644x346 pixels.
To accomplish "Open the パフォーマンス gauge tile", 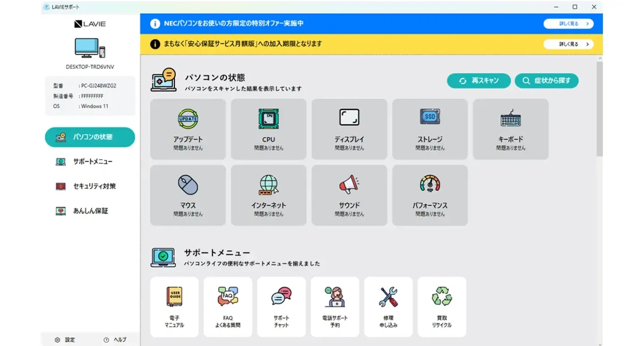I will 430,195.
